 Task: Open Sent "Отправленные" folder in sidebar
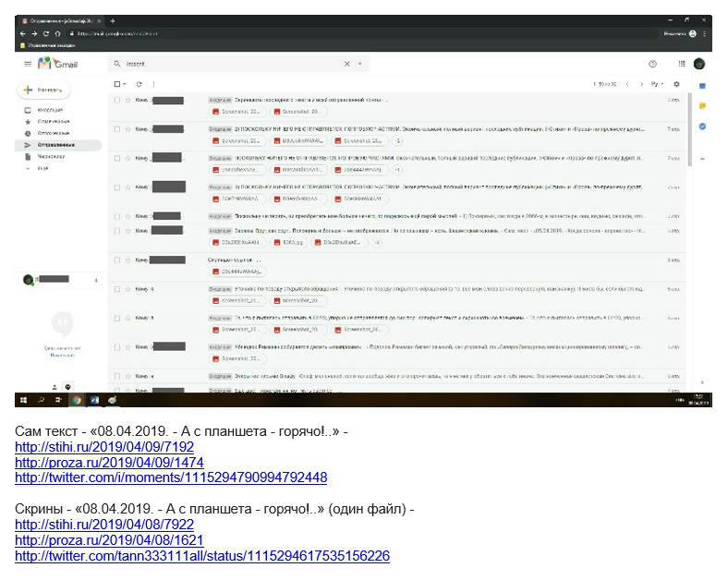[58, 145]
